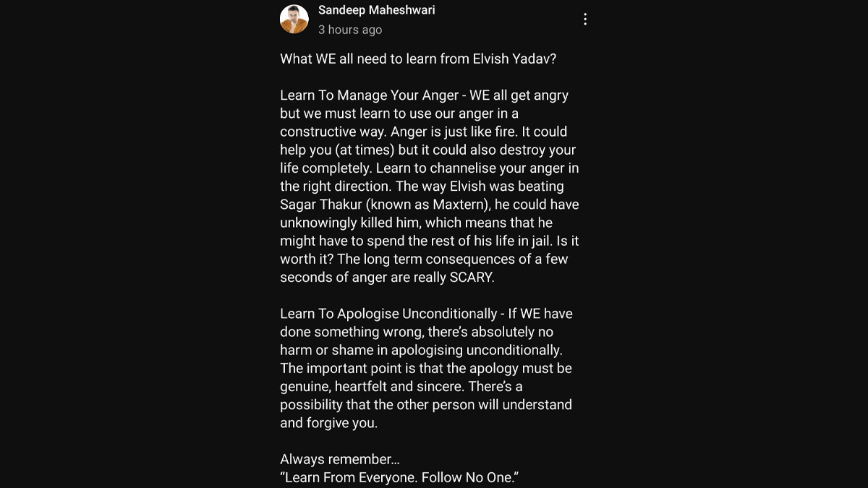
Task: Open the three-dot post options menu
Action: click(x=585, y=20)
